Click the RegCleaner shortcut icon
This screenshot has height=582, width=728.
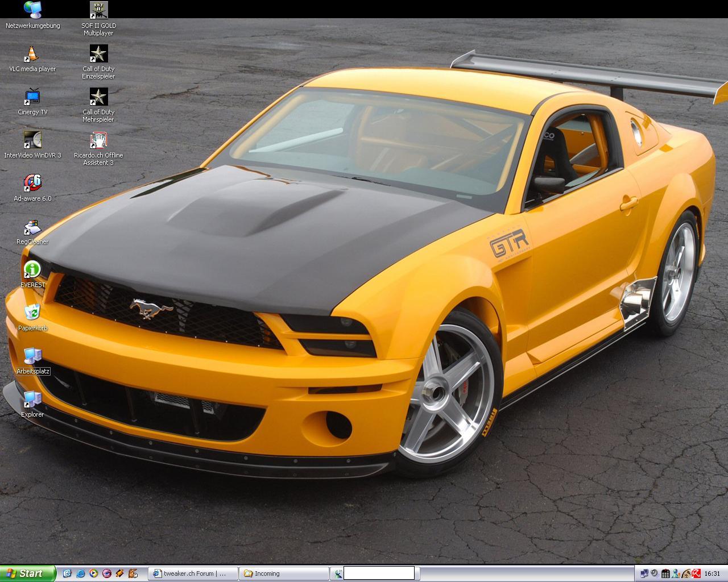point(32,227)
